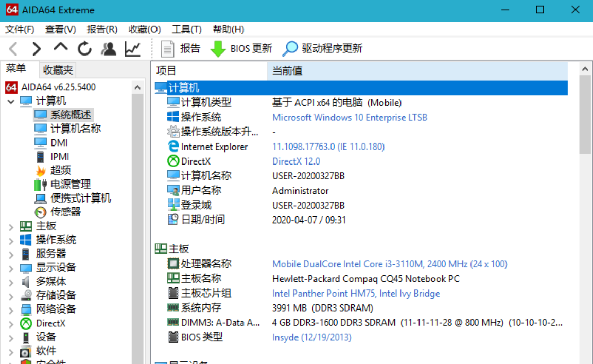Open Insyde (12/19/2013) BIOS link

(x=311, y=337)
